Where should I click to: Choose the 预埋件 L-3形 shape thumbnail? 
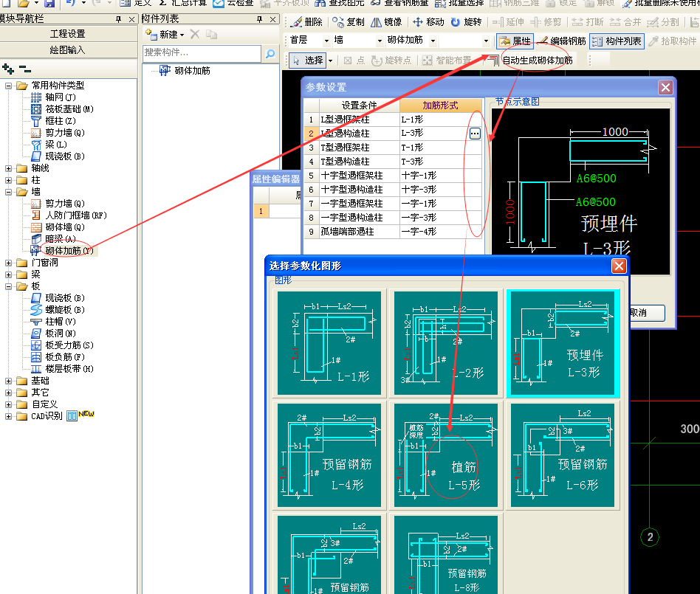[563, 342]
